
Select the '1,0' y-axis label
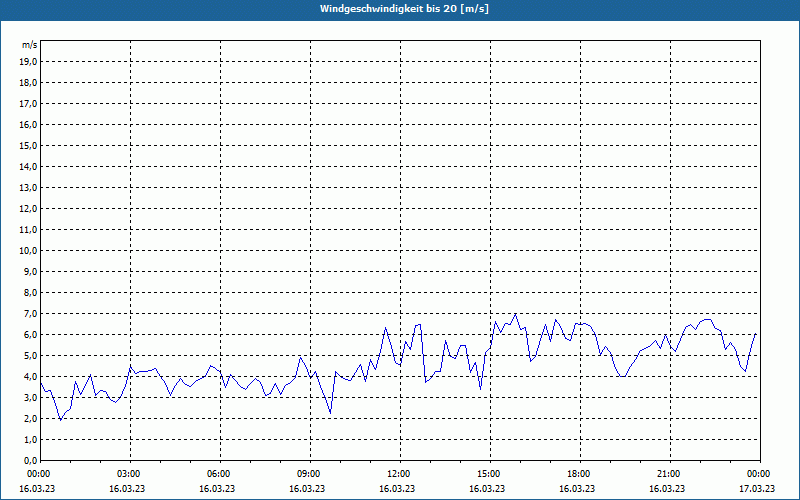pyautogui.click(x=31, y=440)
